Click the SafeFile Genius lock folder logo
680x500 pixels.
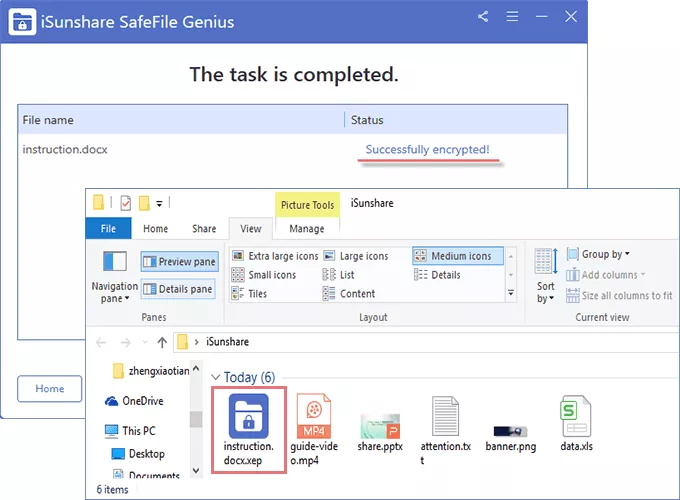(x=22, y=22)
